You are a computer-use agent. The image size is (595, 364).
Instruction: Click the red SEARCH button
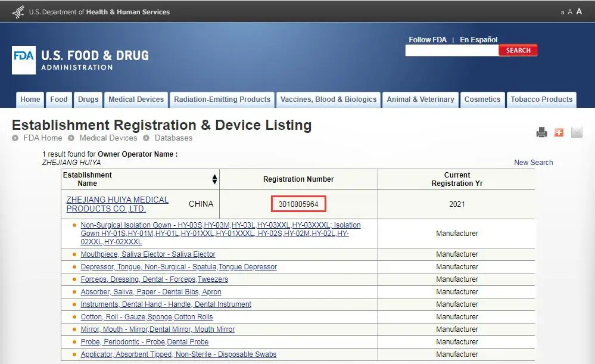pos(518,51)
